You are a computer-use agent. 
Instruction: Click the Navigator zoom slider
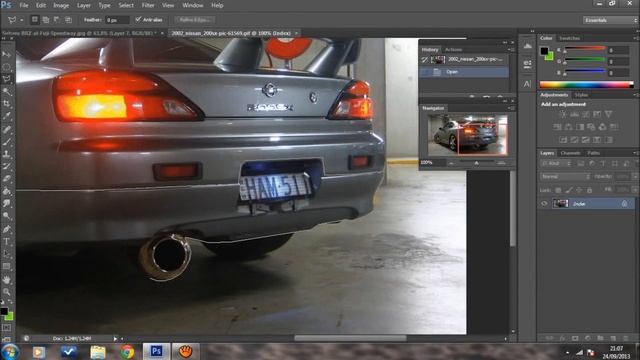pos(476,162)
